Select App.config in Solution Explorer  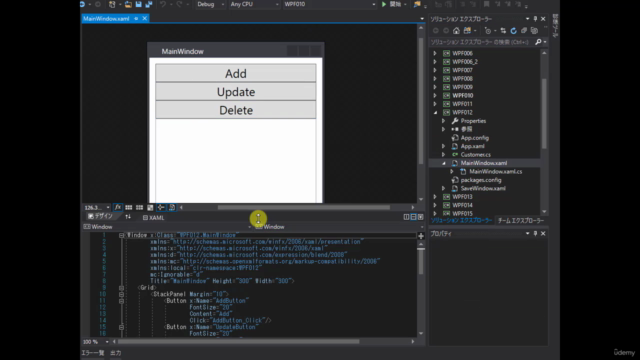[474, 138]
